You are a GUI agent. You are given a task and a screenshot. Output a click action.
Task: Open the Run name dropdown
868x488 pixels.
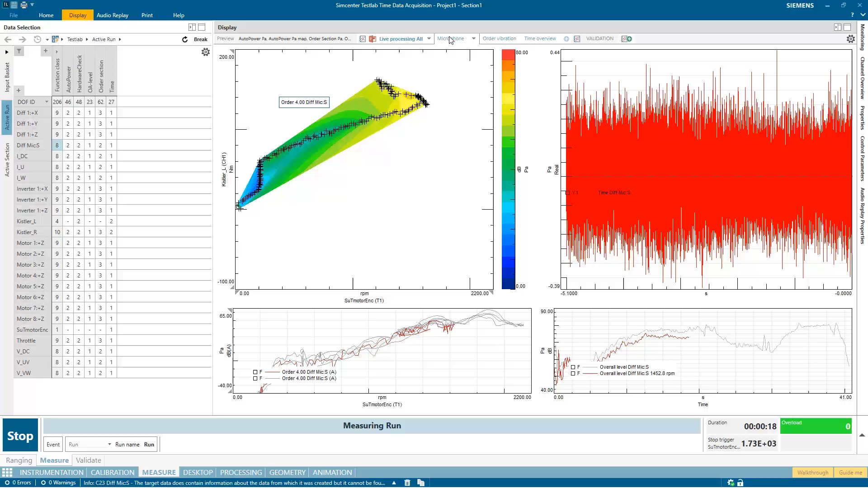[109, 445]
